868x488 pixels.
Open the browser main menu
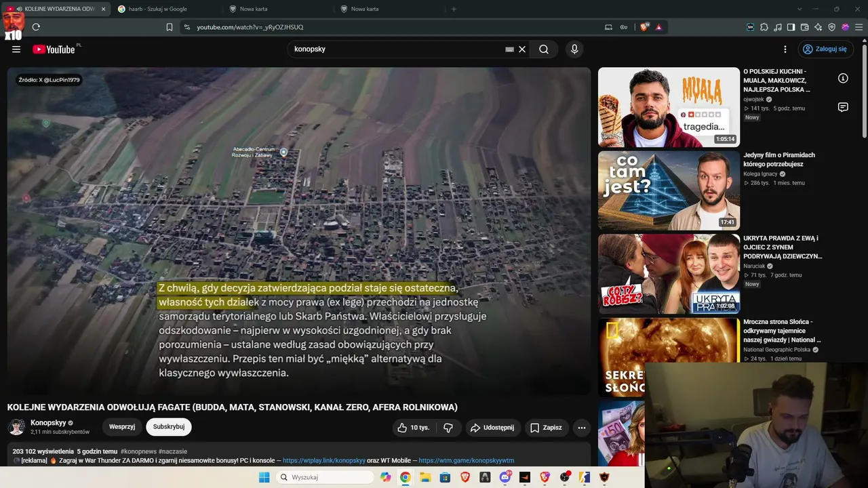[859, 27]
